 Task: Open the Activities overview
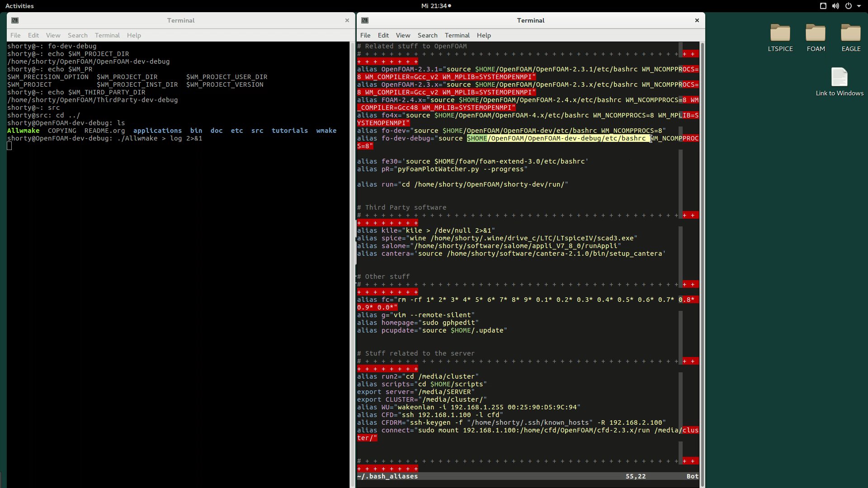19,6
